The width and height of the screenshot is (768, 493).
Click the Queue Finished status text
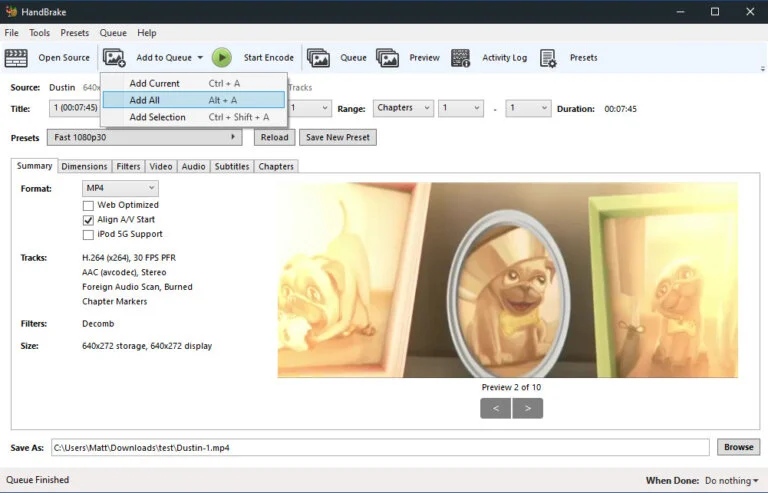pyautogui.click(x=38, y=480)
